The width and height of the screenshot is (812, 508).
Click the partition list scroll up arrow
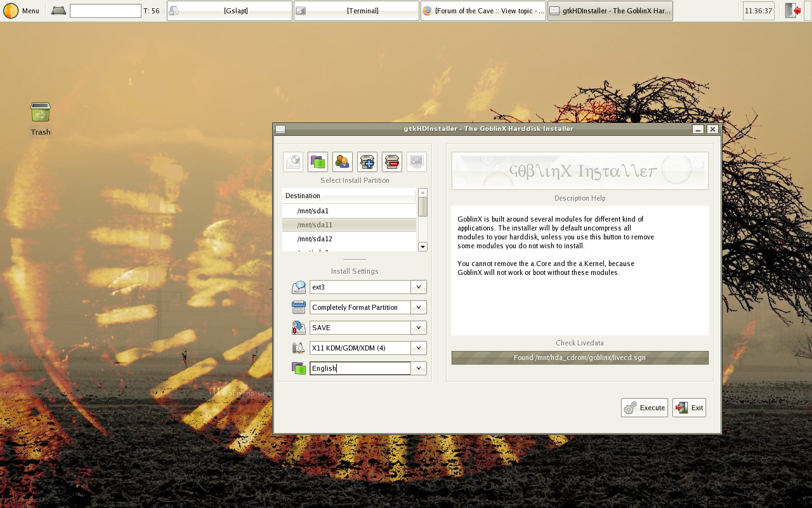[x=423, y=192]
